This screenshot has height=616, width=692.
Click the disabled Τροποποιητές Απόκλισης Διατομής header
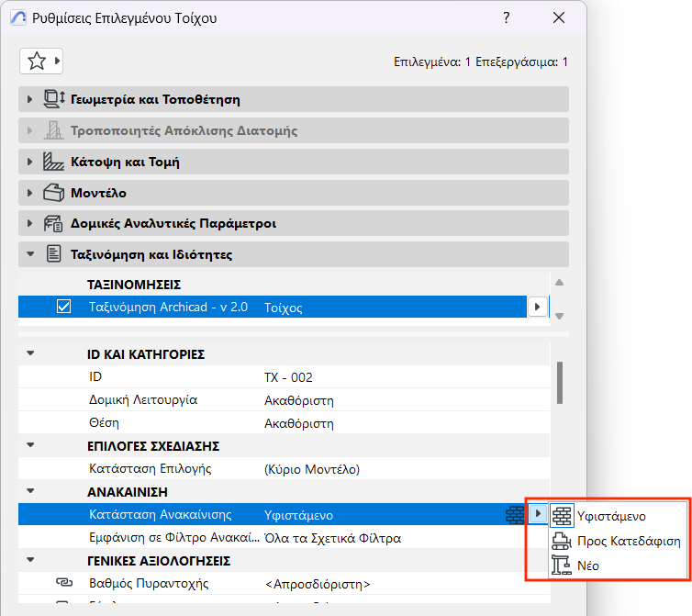click(x=293, y=130)
